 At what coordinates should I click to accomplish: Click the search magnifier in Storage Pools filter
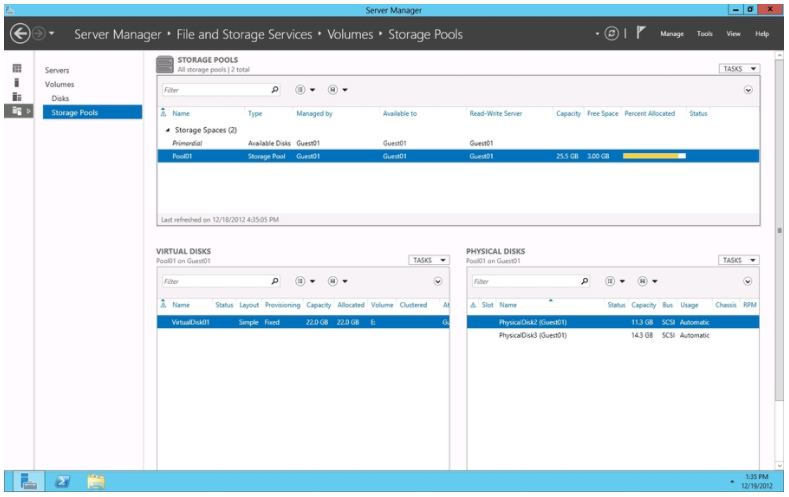point(276,90)
